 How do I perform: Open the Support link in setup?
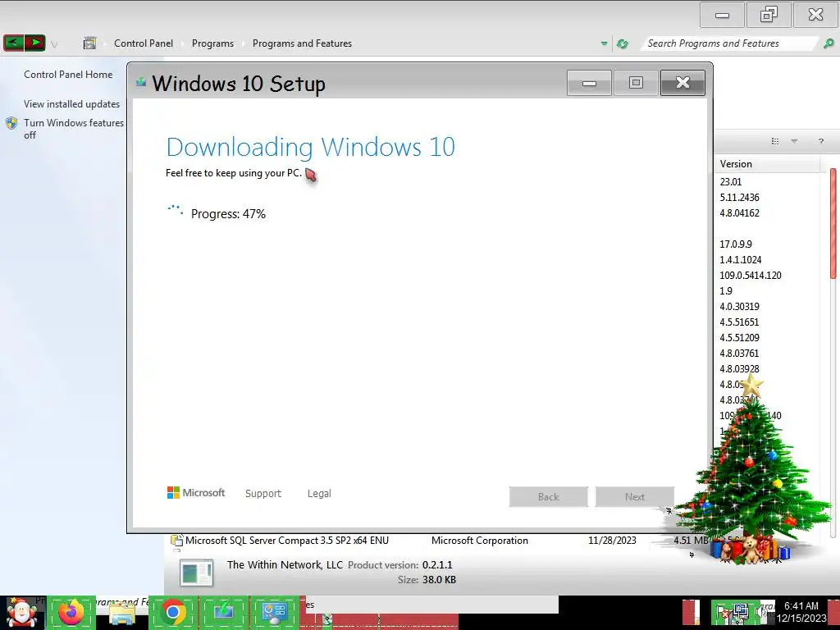click(x=263, y=493)
